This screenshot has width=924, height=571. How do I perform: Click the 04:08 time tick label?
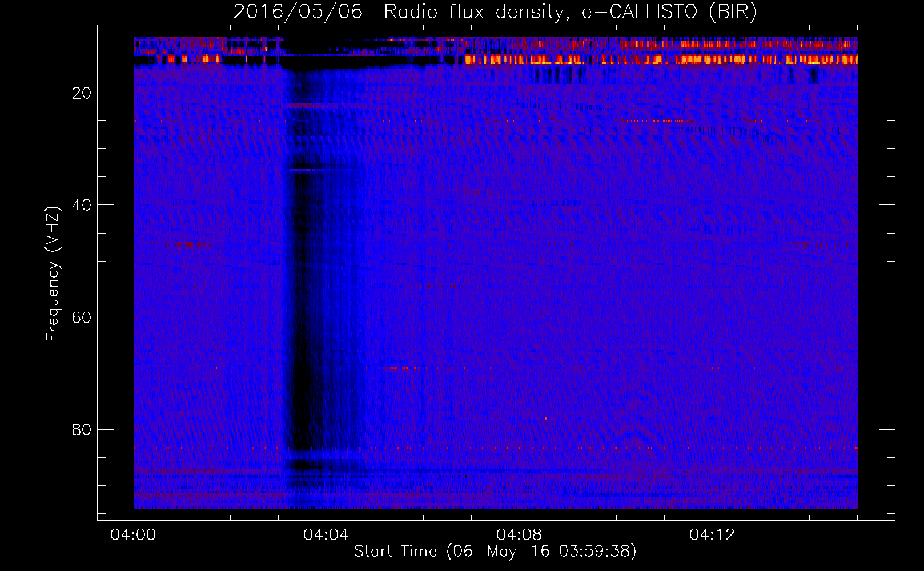(x=519, y=535)
